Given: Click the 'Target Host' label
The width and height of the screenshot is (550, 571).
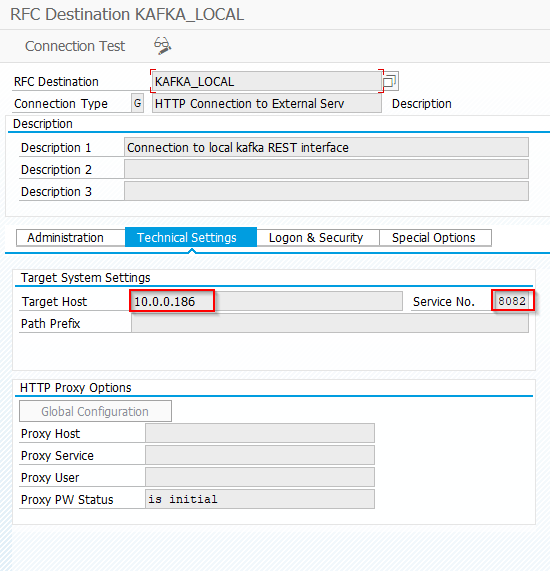Looking at the screenshot, I should (x=54, y=302).
